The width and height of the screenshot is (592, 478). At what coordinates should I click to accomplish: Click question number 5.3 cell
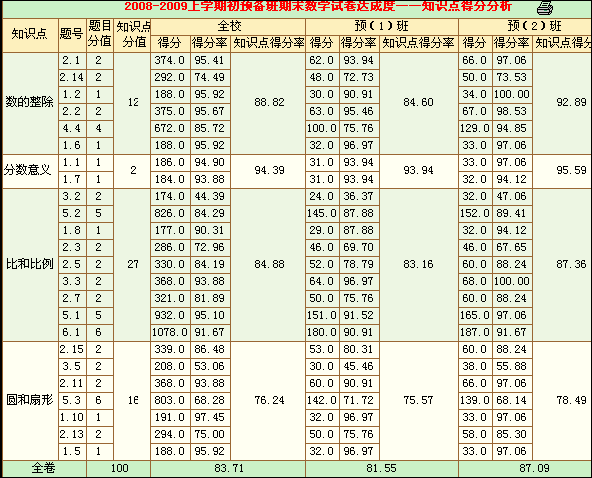tap(72, 400)
